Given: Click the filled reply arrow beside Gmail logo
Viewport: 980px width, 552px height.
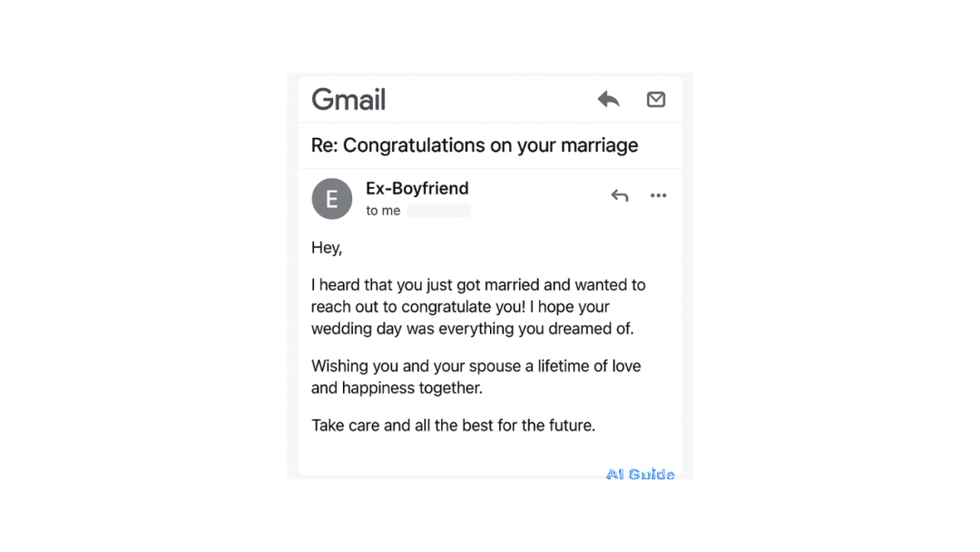Looking at the screenshot, I should tap(608, 99).
